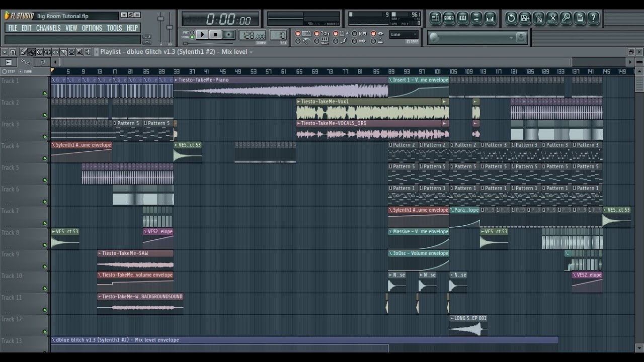The width and height of the screenshot is (644, 362).
Task: Open the HELP menu
Action: pos(132,28)
